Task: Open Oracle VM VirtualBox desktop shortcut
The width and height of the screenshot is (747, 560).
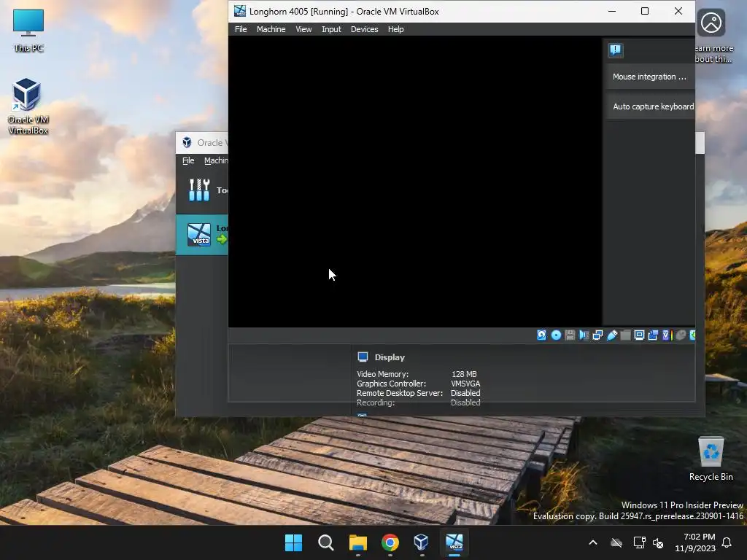Action: 28,106
